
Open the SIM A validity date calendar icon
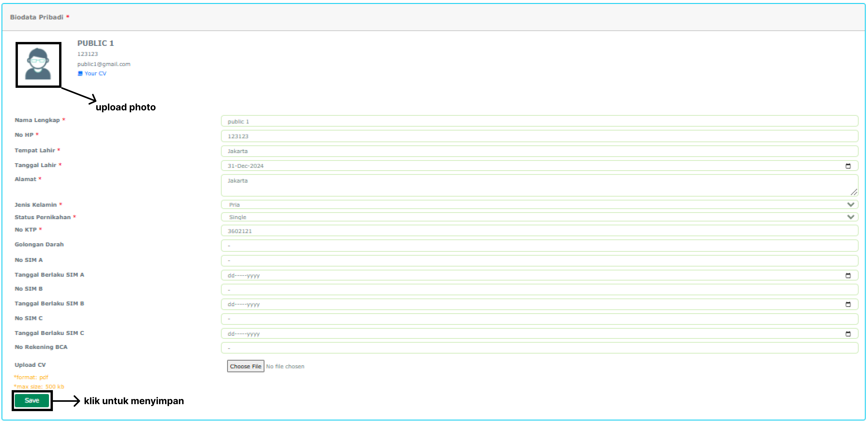[x=848, y=276]
